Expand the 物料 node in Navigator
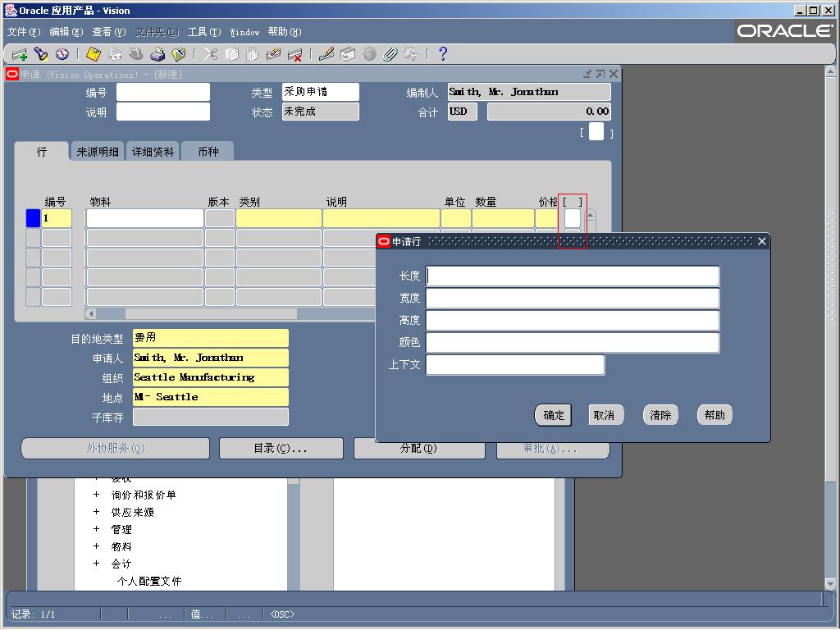840x630 pixels. tap(97, 546)
